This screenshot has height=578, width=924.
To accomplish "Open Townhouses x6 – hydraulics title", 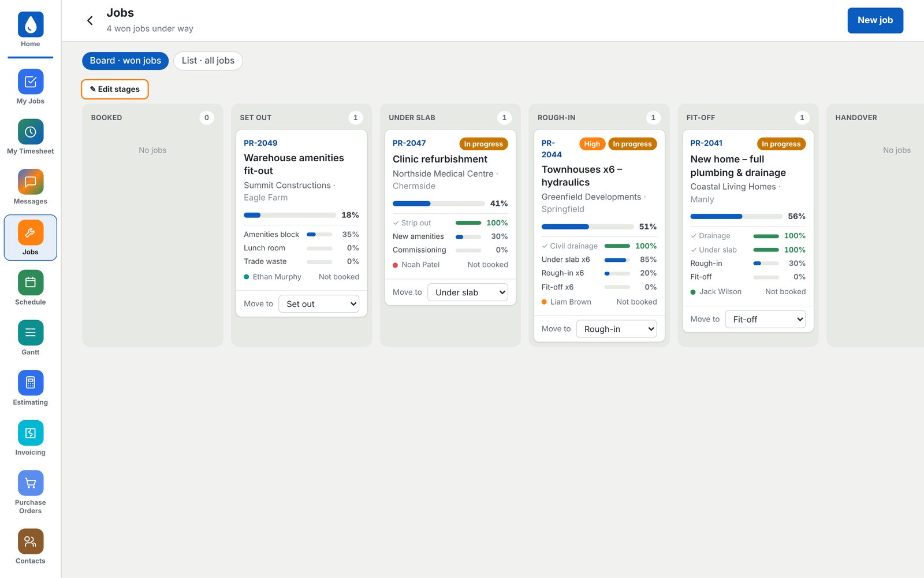I will click(582, 176).
